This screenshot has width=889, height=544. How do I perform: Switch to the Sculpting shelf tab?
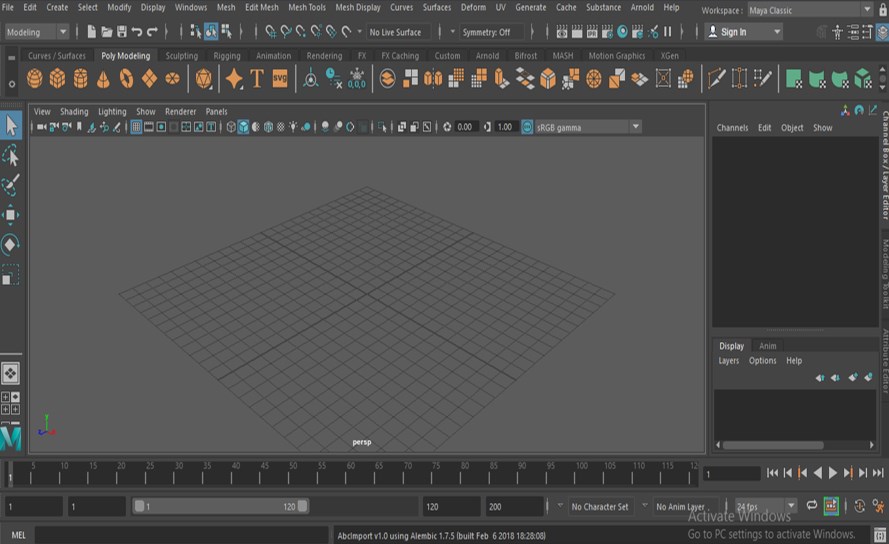pos(181,56)
